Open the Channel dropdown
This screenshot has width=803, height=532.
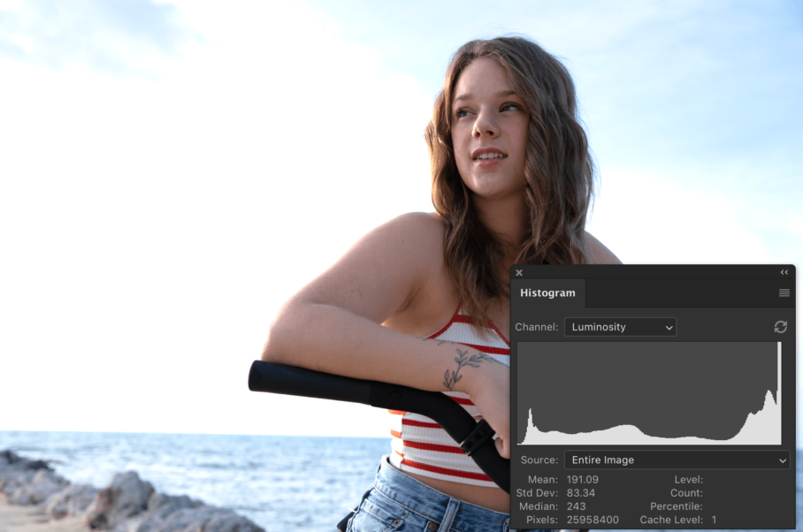tap(620, 326)
